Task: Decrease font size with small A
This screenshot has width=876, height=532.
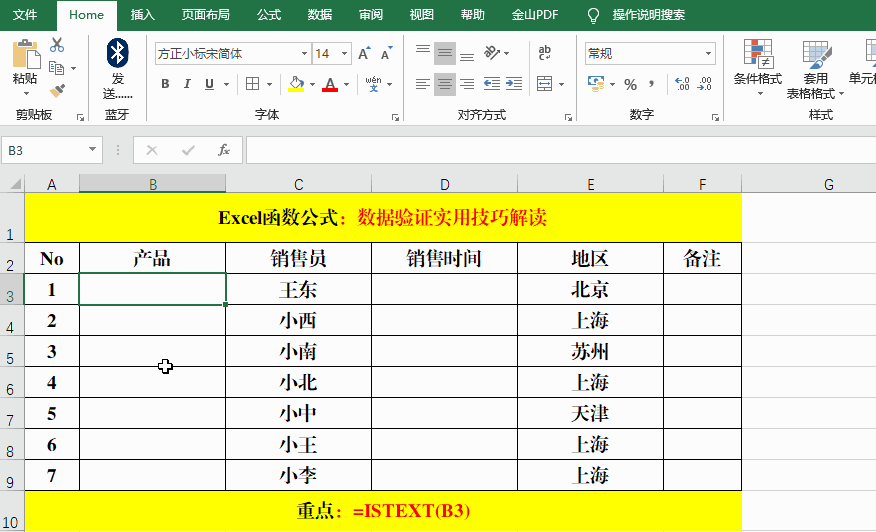Action: click(x=386, y=54)
